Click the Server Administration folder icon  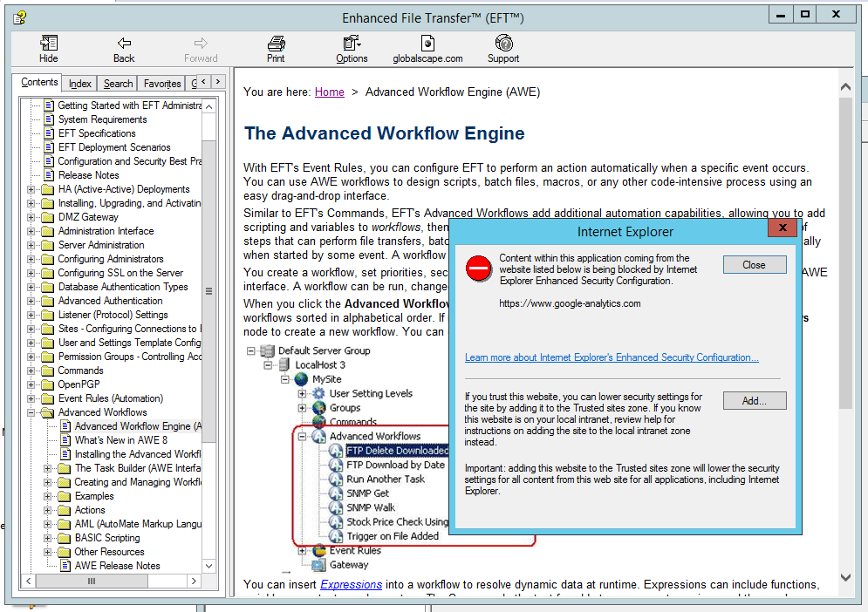tap(48, 245)
